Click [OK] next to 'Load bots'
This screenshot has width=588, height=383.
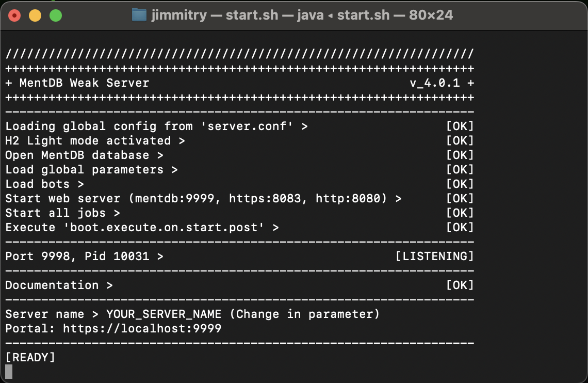460,184
